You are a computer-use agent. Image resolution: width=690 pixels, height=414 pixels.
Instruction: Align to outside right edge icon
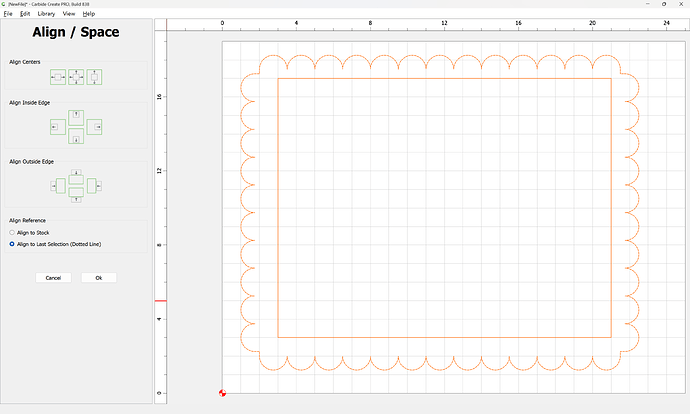(95, 186)
